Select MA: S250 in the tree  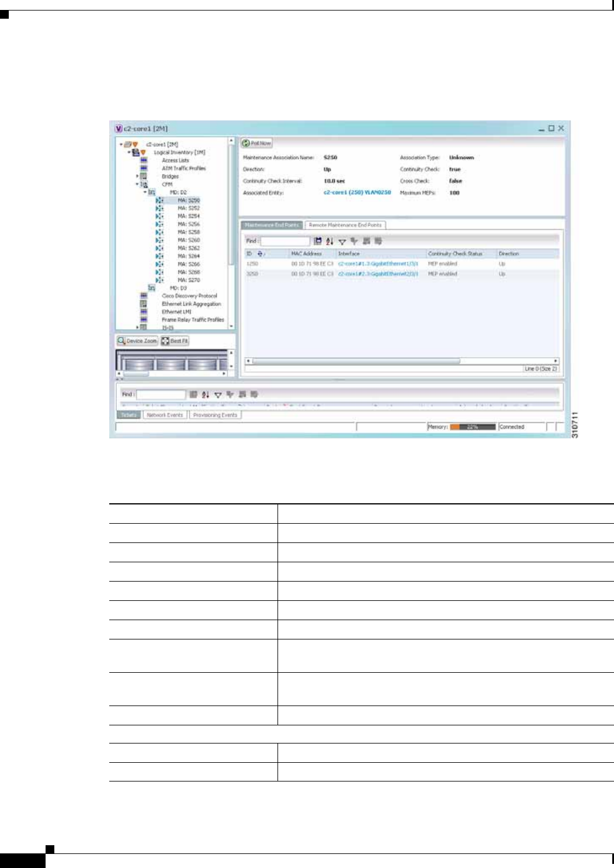[x=189, y=200]
